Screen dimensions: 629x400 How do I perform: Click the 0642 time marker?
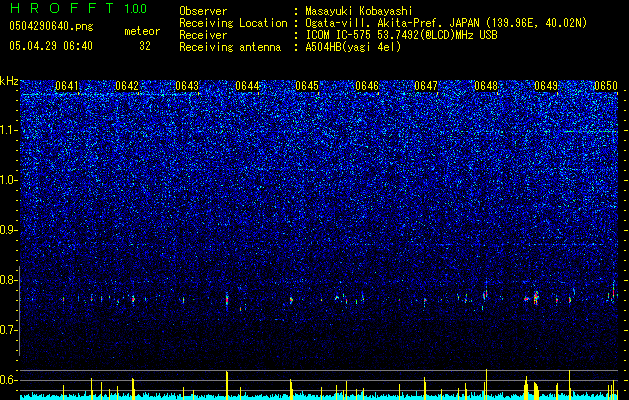pyautogui.click(x=127, y=86)
